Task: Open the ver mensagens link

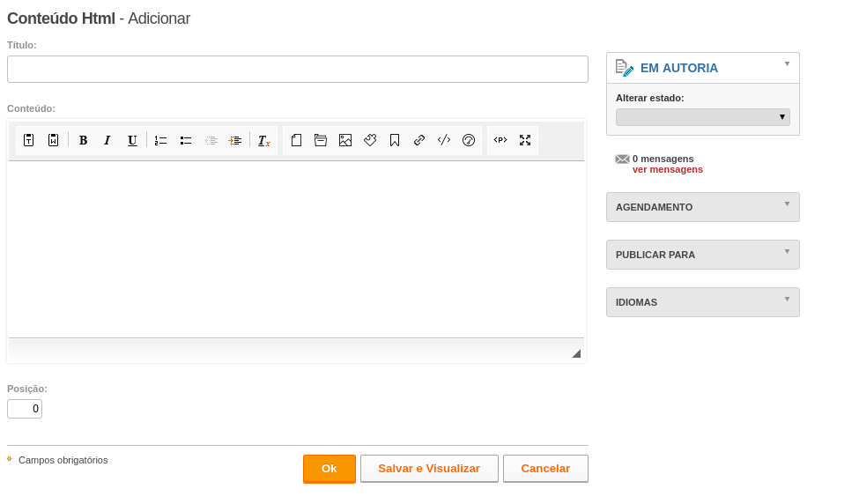Action: click(667, 170)
